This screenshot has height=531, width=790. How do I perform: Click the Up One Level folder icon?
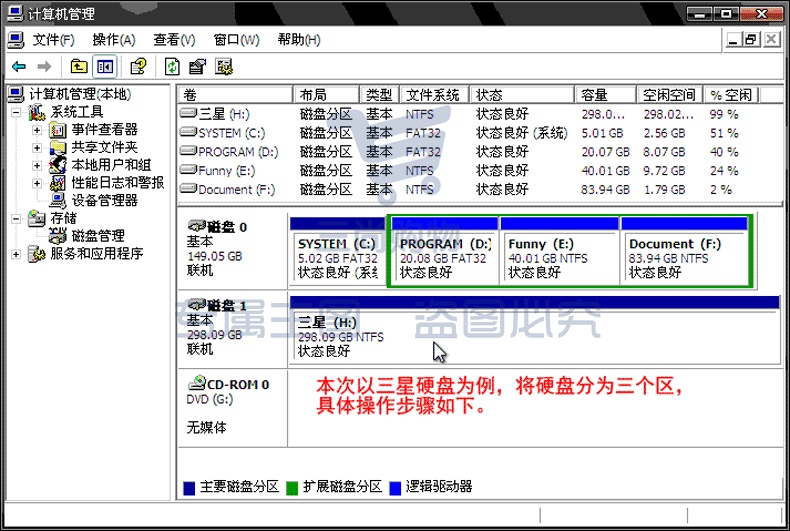point(79,67)
